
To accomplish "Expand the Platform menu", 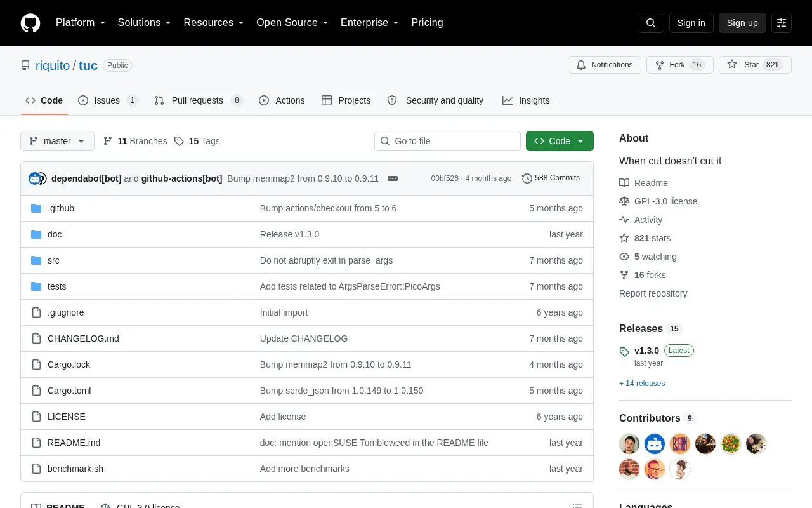I will 81,23.
